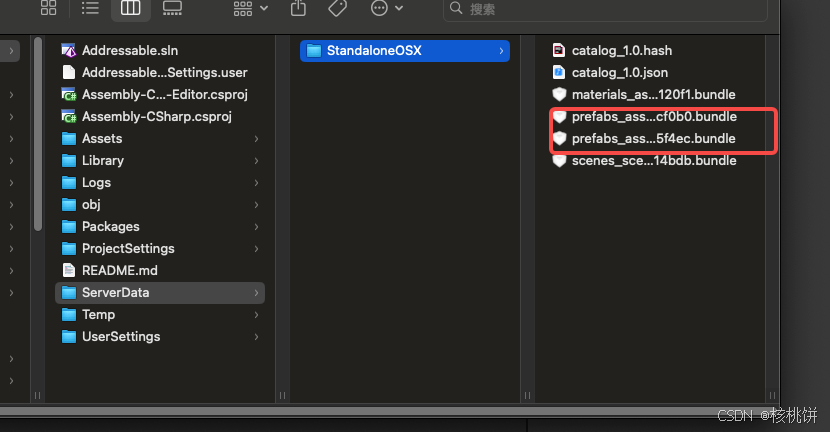Click the ServerData row chevron
Viewport: 830px width, 432px height.
256,293
